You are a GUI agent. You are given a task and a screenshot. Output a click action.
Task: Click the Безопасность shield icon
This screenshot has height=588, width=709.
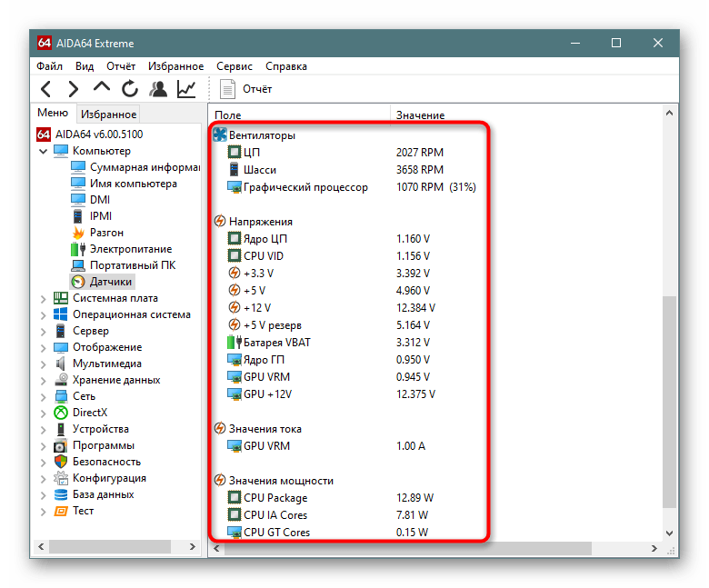tap(61, 462)
